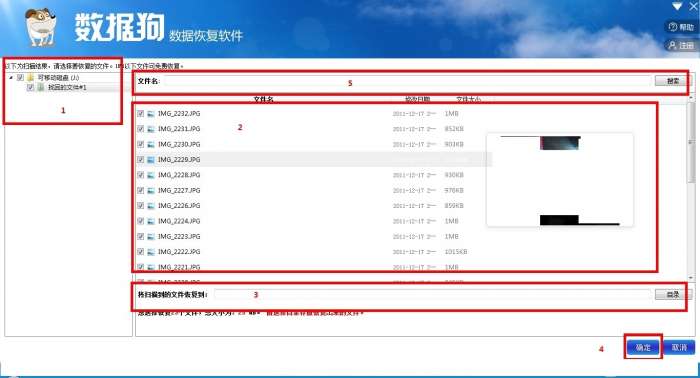Uncheck the checkbox for IMG_2231.JPG
The height and width of the screenshot is (378, 700).
[x=141, y=129]
